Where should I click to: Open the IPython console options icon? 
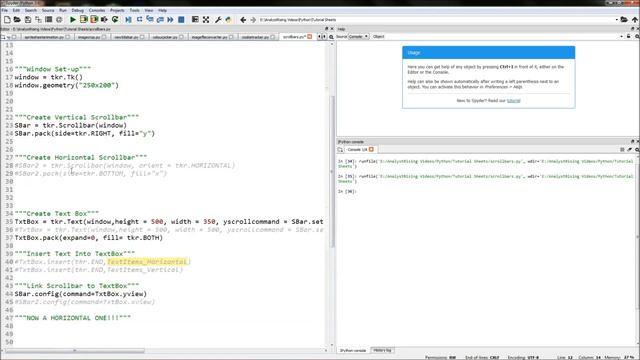pyautogui.click(x=637, y=150)
